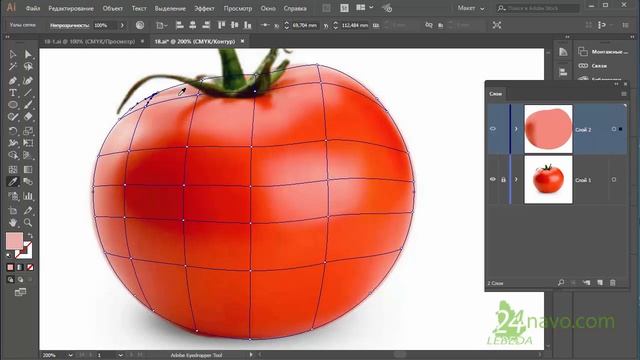
Task: Select the Line Segment tool
Action: click(x=28, y=93)
